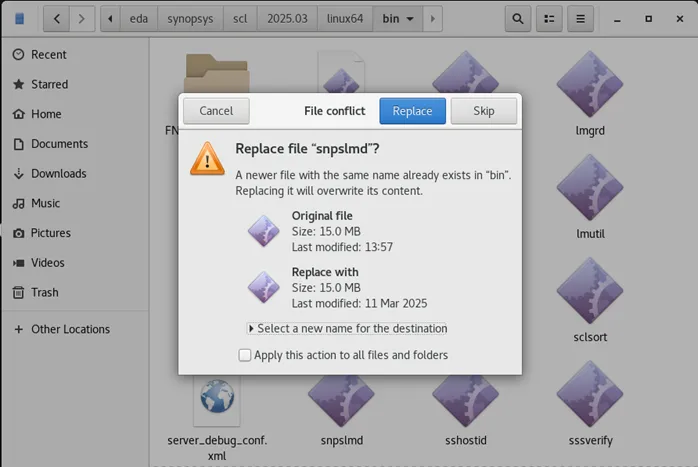Viewport: 698px width, 467px height.
Task: Click the files app icon in the header
Action: coord(20,19)
